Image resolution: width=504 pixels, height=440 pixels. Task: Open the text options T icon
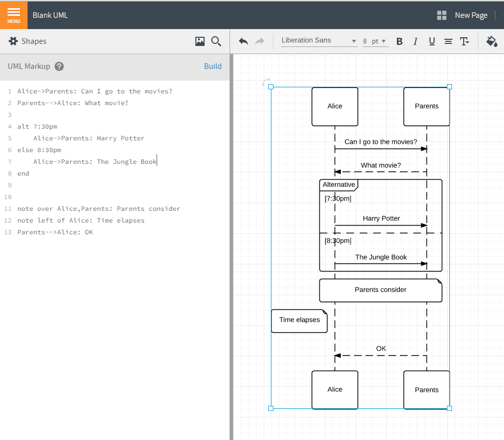coord(464,41)
